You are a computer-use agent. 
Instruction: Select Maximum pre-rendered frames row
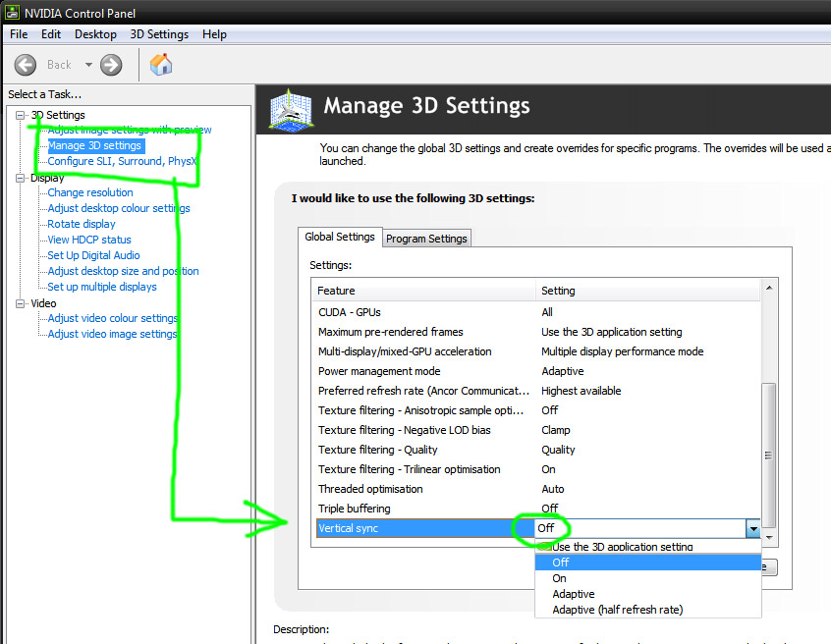tap(536, 332)
